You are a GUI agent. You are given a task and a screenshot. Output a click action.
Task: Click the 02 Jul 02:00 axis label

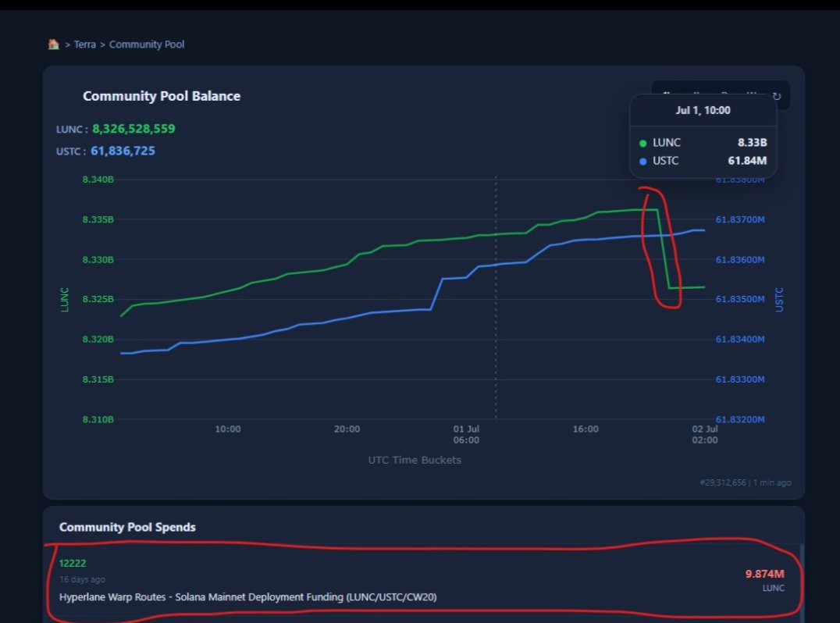click(704, 434)
